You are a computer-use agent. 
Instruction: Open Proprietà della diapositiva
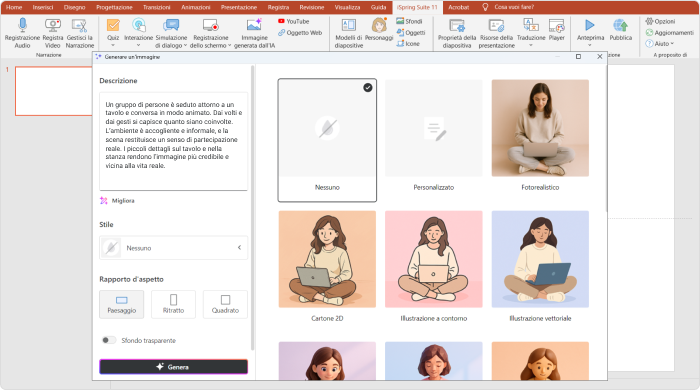pos(457,33)
